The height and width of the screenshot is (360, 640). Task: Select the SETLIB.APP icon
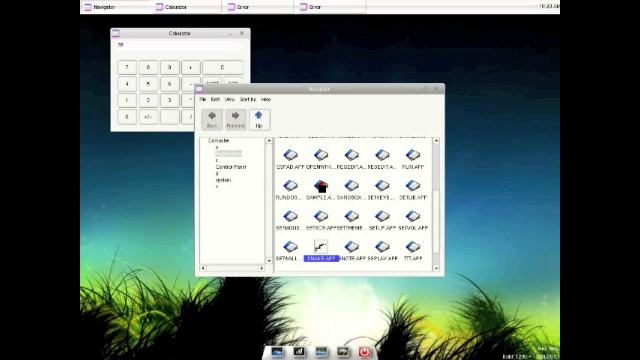click(x=413, y=189)
